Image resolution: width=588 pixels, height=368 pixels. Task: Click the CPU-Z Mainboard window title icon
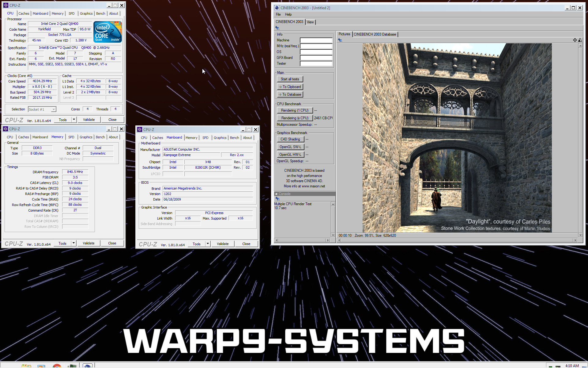(140, 129)
